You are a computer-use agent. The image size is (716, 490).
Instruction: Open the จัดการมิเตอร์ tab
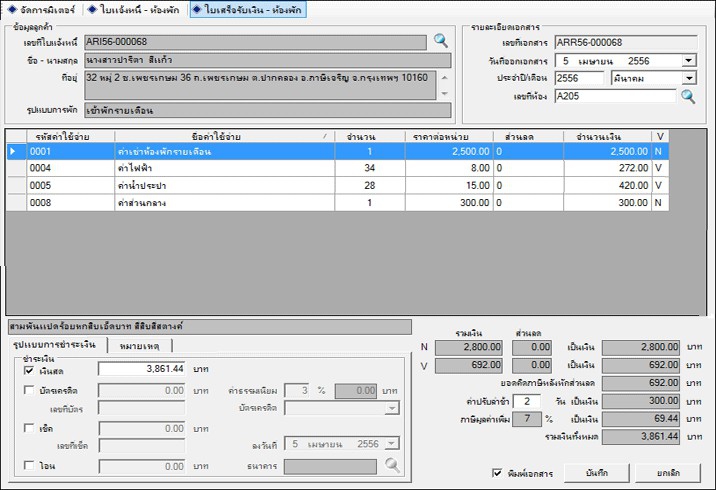click(42, 9)
